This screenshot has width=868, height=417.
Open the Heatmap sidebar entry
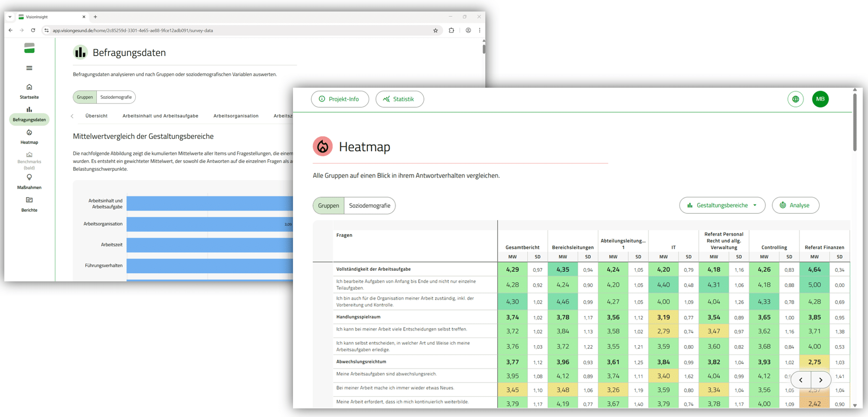[29, 137]
